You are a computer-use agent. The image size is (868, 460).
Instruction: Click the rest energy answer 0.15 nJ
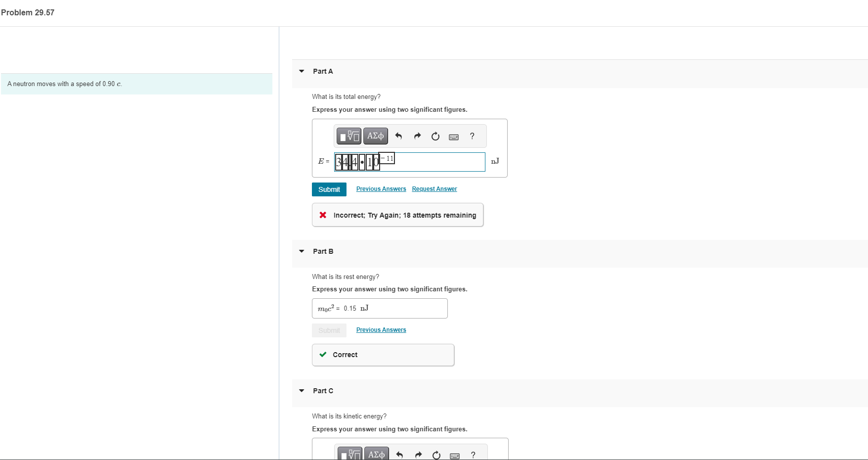coord(356,308)
